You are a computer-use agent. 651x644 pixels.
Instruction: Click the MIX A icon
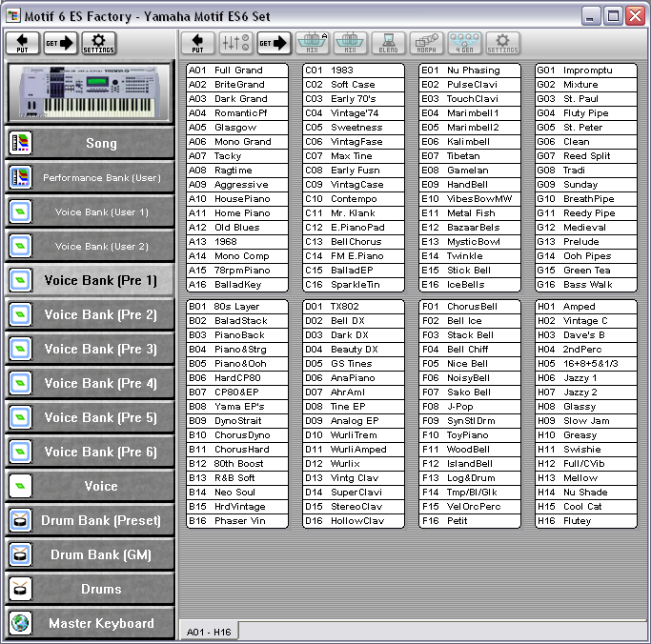[312, 43]
